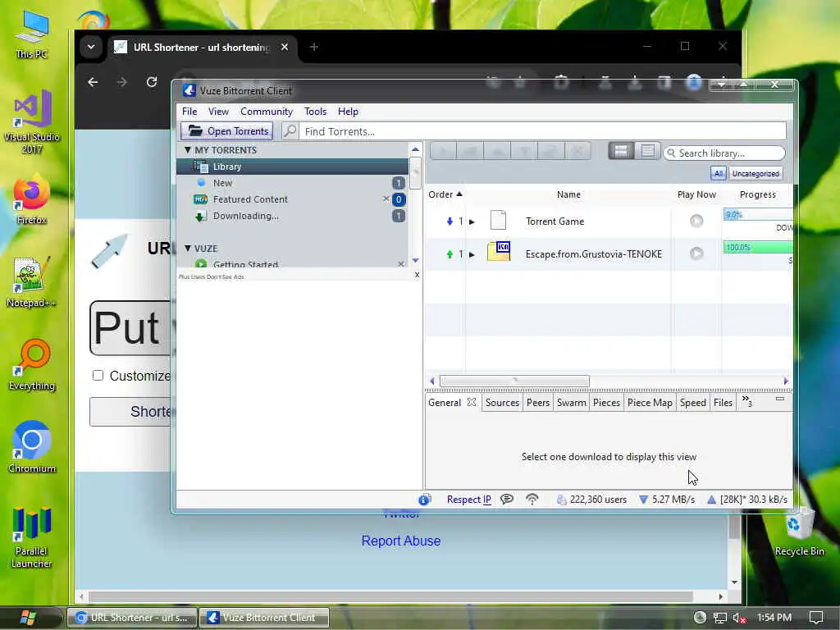Click the 100.0% progress bar of Escape.from.Grustovia
This screenshot has width=840, height=630.
coord(758,248)
